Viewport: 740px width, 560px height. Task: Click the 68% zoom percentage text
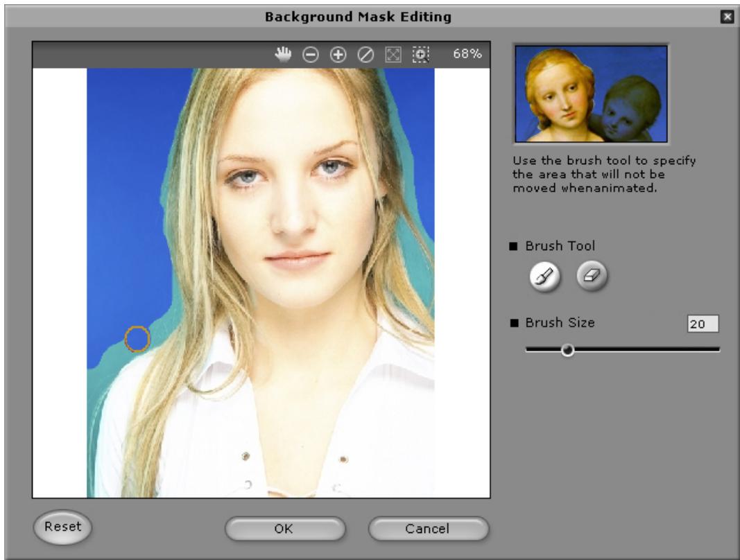(467, 54)
